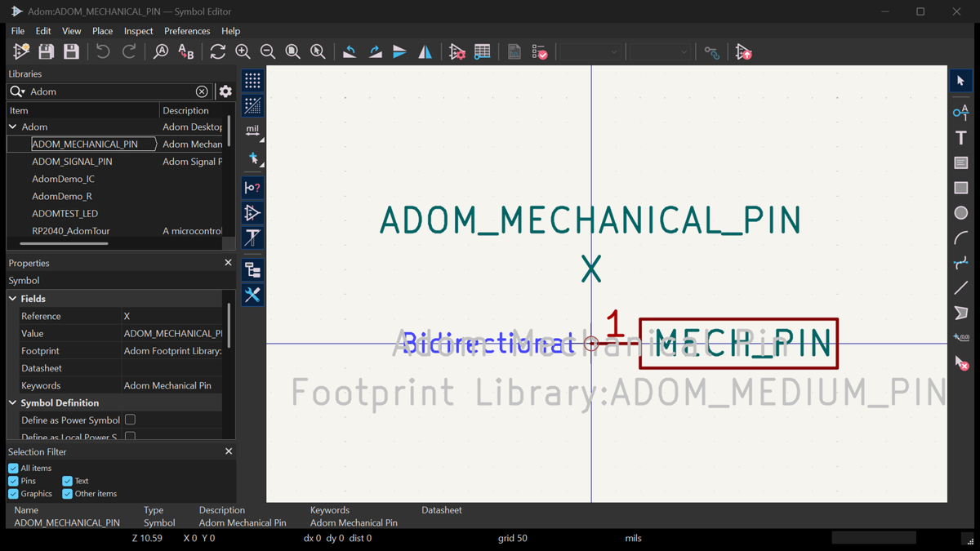The image size is (980, 551).
Task: Toggle the library tree panel button
Action: tap(252, 269)
